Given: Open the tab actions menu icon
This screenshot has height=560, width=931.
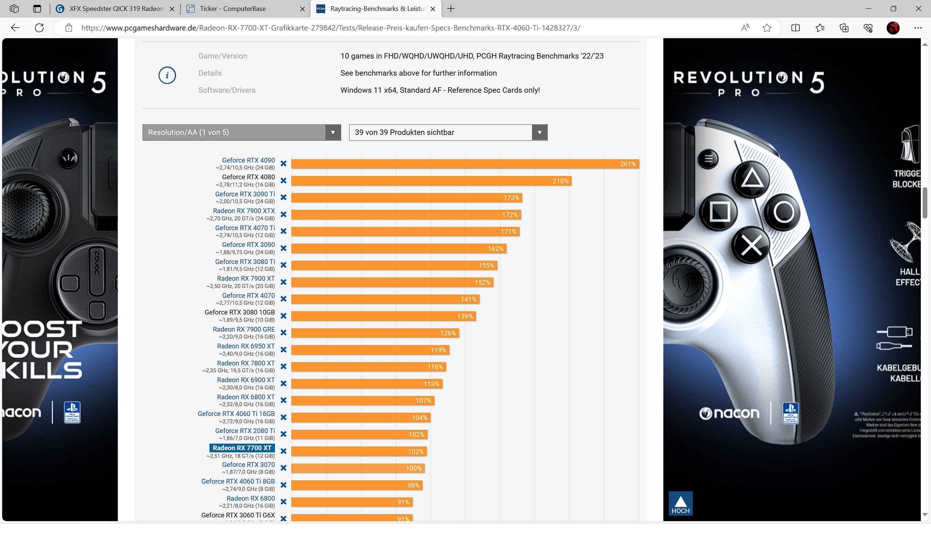Looking at the screenshot, I should 37,9.
